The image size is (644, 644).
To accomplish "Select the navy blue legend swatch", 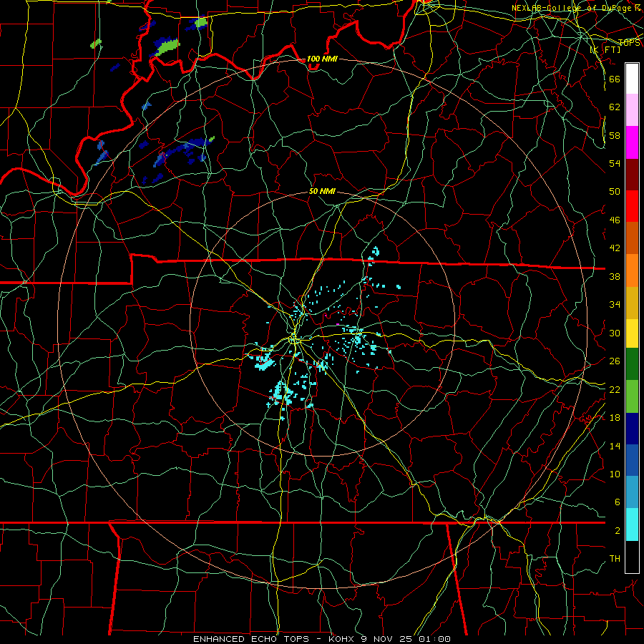I will pyautogui.click(x=632, y=429).
